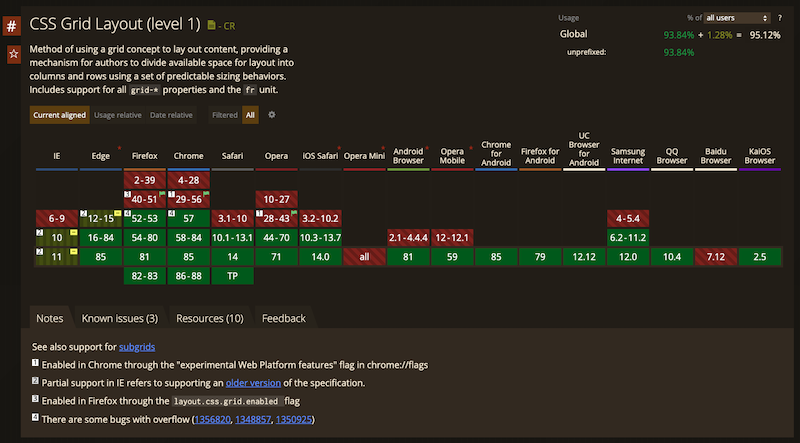Click the CR spec status document icon
Viewport: 800px width, 443px height.
point(211,25)
